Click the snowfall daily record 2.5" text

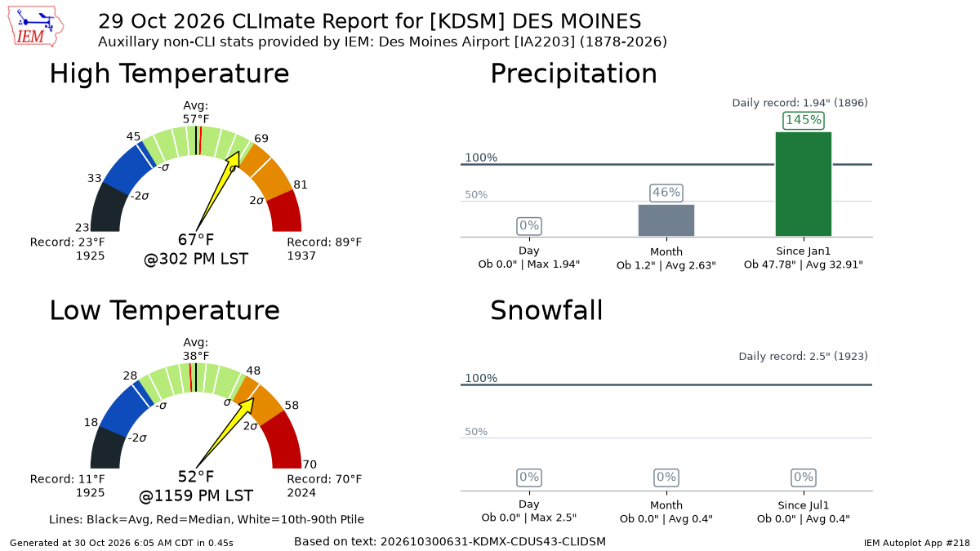803,356
